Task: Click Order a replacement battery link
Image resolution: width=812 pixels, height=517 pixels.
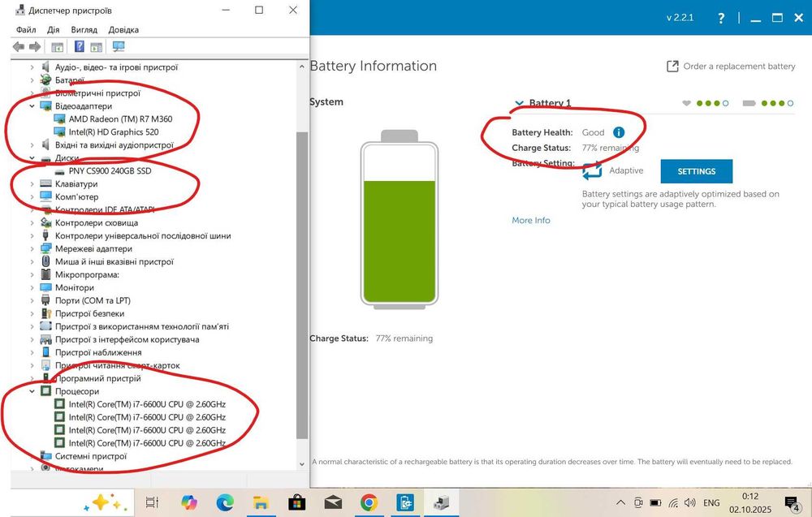Action: [731, 67]
